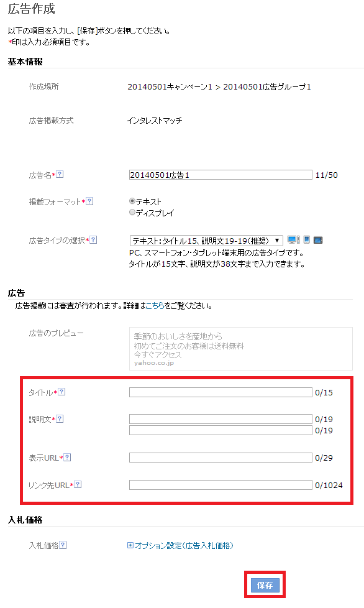Open help icon beside 掲載フォーマット

tap(90, 201)
